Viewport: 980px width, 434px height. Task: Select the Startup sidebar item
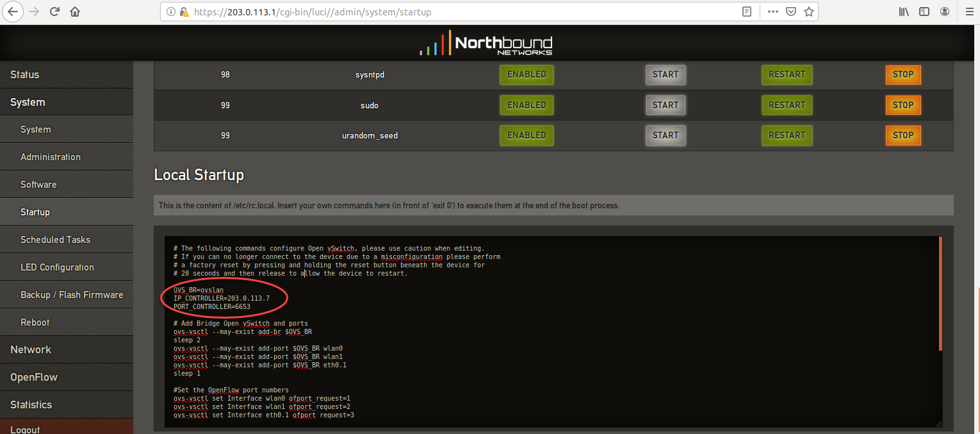click(x=67, y=212)
